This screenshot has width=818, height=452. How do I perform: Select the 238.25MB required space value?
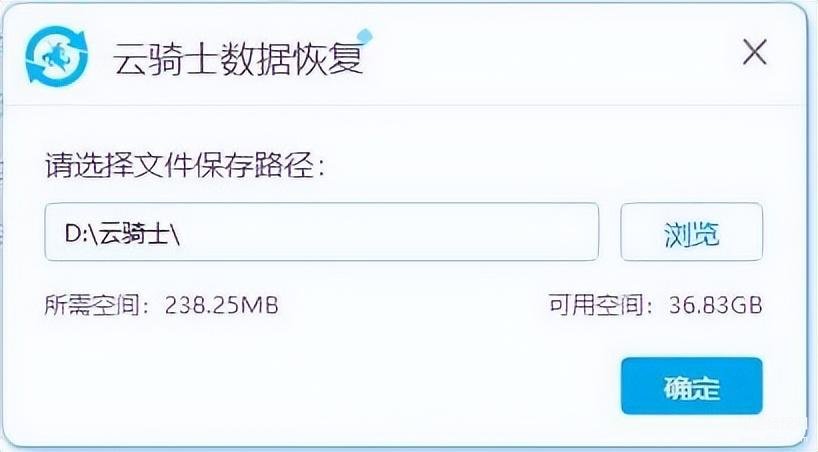221,305
